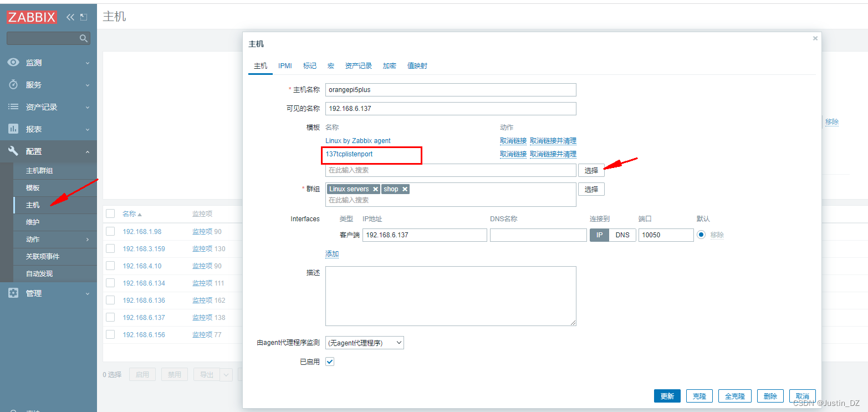Open Linux by Zabbix agent template link
Viewport: 868px width, 412px height.
(358, 141)
